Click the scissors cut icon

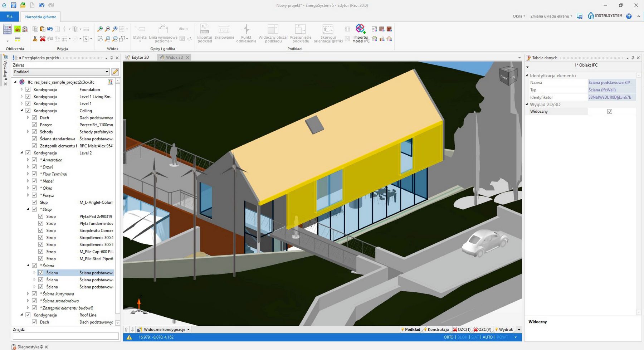[35, 39]
